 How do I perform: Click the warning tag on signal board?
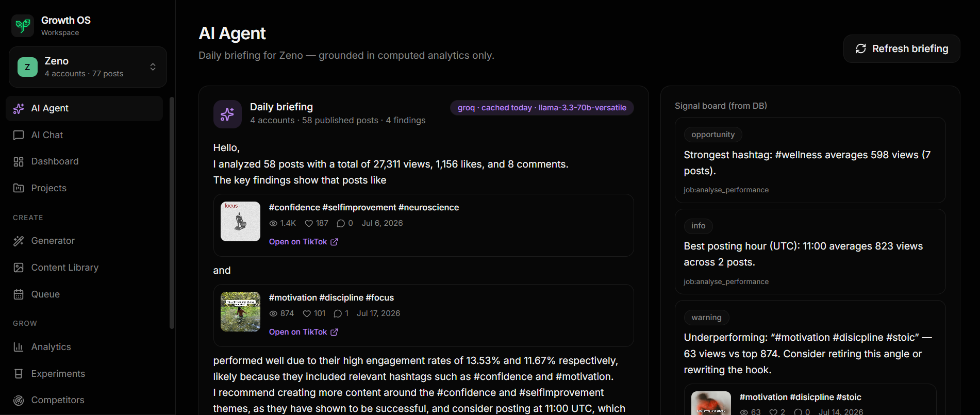[706, 318]
